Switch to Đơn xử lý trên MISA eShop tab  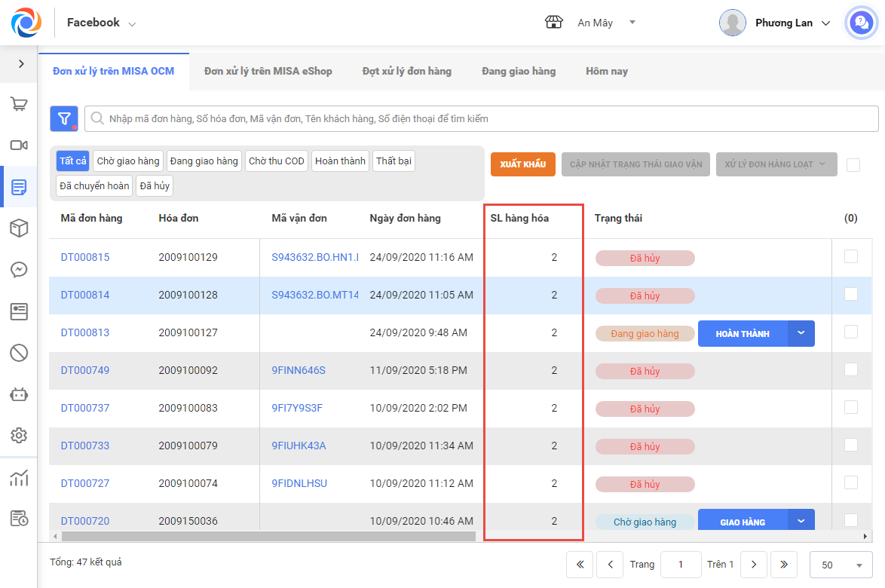click(268, 71)
